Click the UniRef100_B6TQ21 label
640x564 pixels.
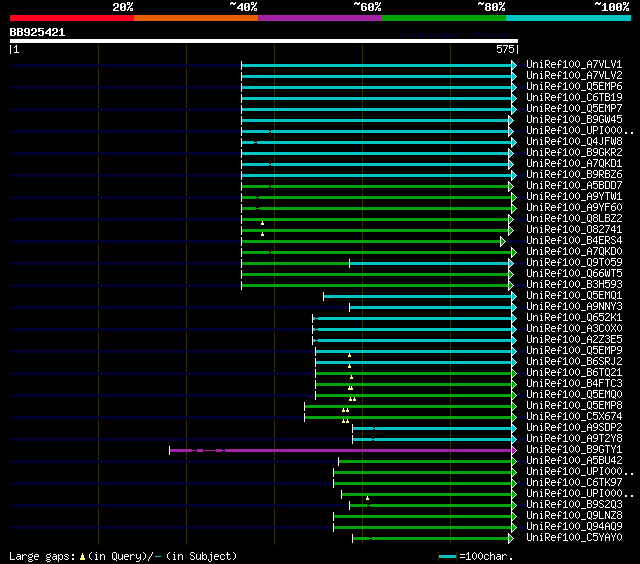click(x=574, y=373)
